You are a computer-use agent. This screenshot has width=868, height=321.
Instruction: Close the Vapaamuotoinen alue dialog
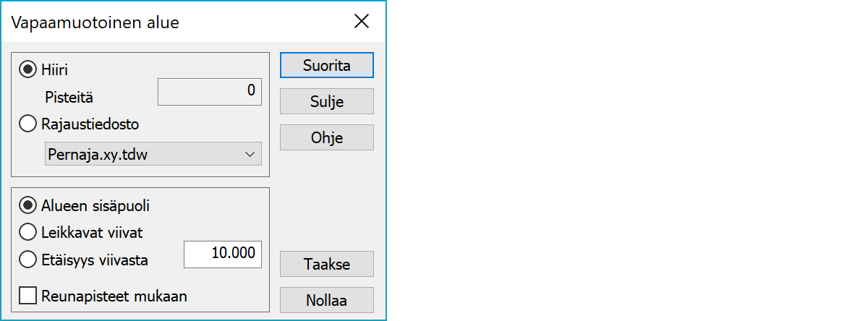(362, 22)
